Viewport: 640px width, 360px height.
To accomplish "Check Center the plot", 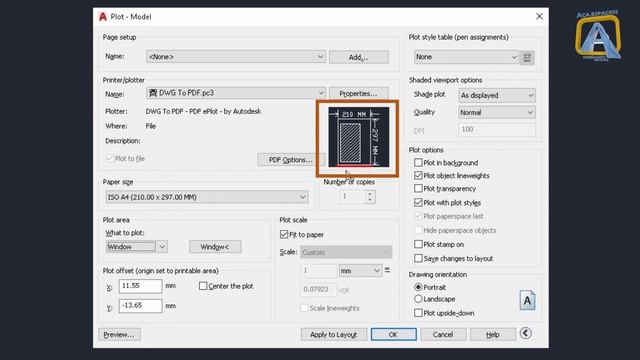I will point(203,286).
